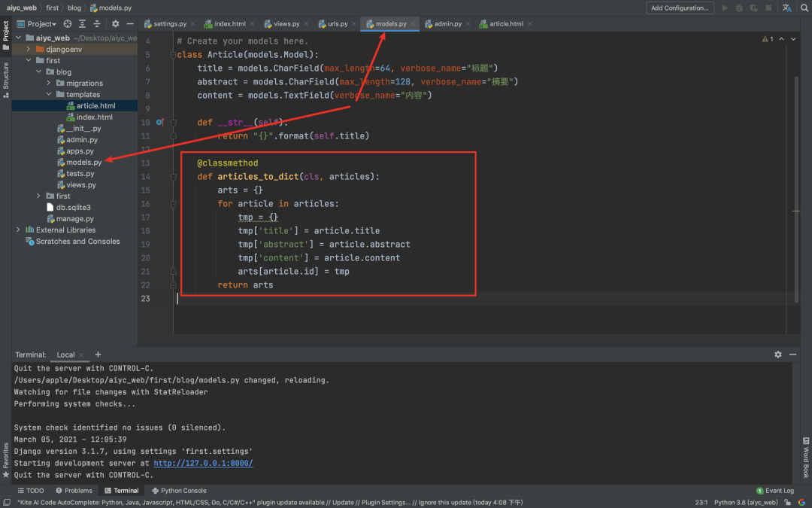
Task: Collapse the templates folder
Action: pos(49,95)
